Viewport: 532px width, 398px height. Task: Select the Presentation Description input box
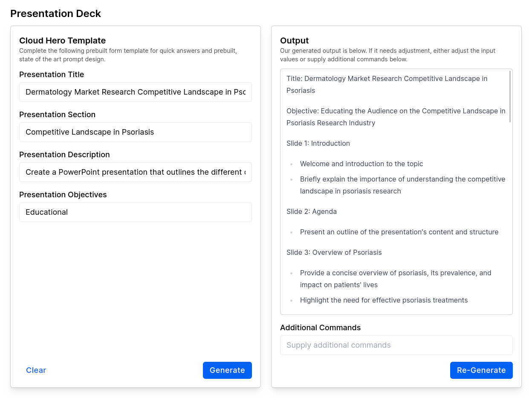coord(135,172)
